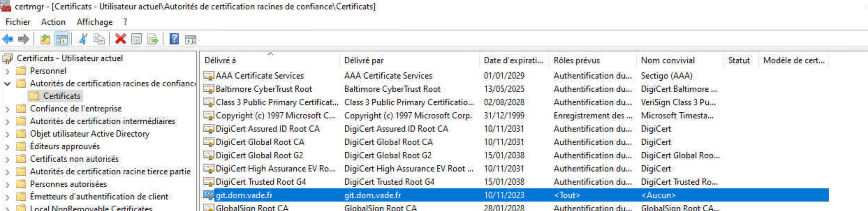868x211 pixels.
Task: Click the Forward arrow in the toolbar
Action: point(23,39)
